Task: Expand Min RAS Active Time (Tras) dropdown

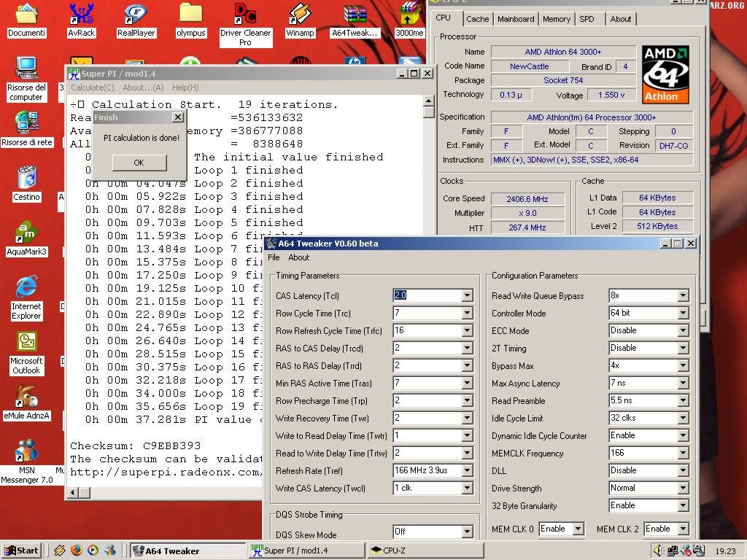Action: pos(467,384)
